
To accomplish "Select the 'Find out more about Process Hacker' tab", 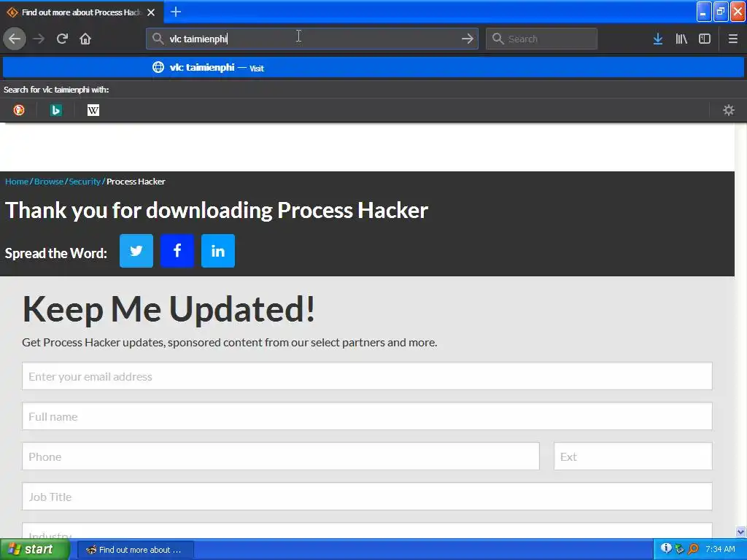I will [x=81, y=12].
